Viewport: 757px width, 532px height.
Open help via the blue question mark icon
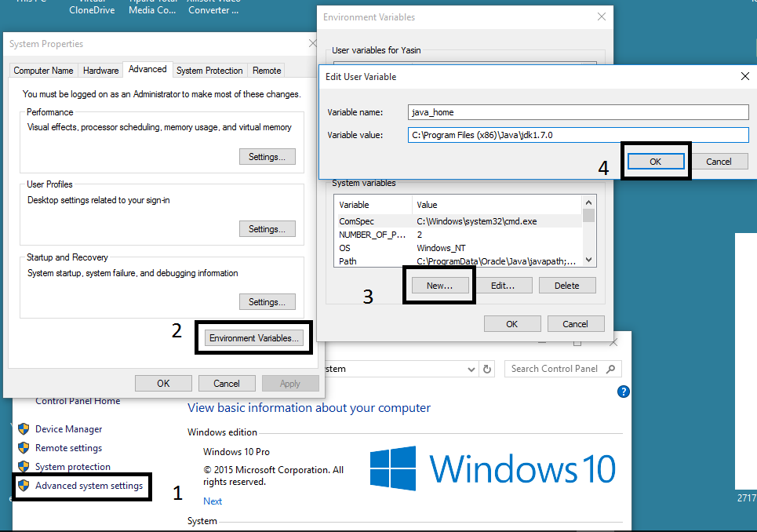[624, 392]
